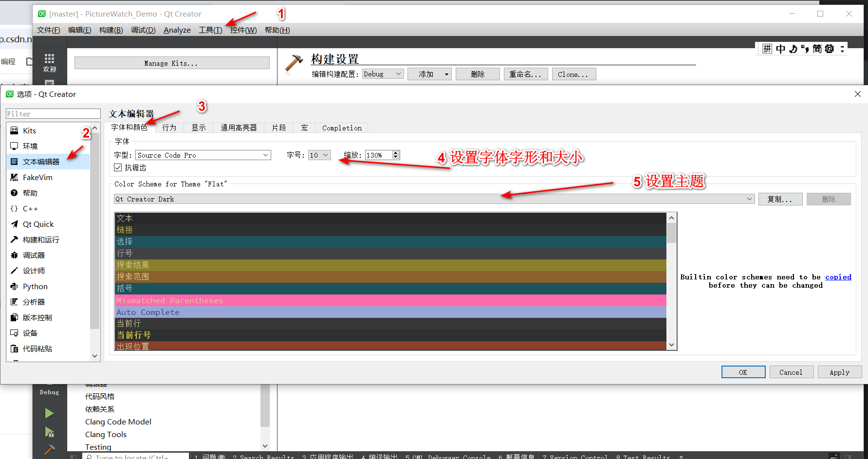The width and height of the screenshot is (868, 459).
Task: Switch to the 行为 tab
Action: coord(169,128)
